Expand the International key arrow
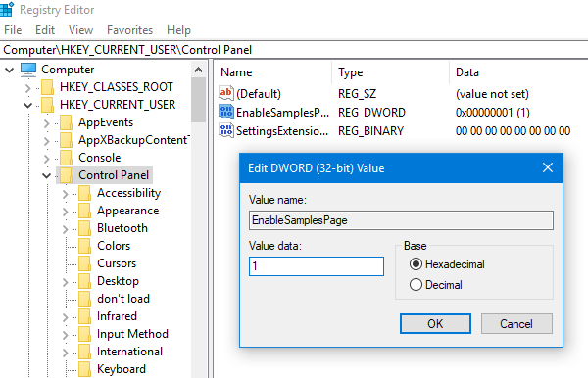Viewport: 588px width, 378px height. pos(66,353)
